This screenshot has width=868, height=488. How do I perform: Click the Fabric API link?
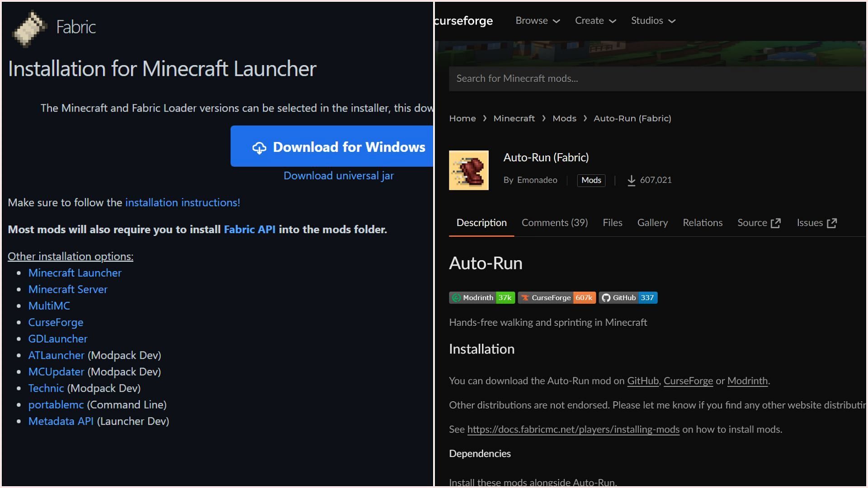249,229
